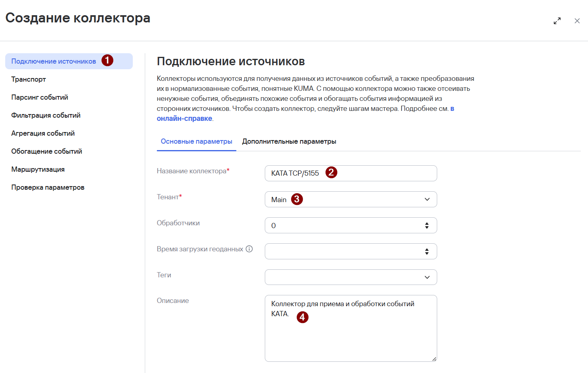This screenshot has width=588, height=373.
Task: Open the Парсинг событий step
Action: 40,97
